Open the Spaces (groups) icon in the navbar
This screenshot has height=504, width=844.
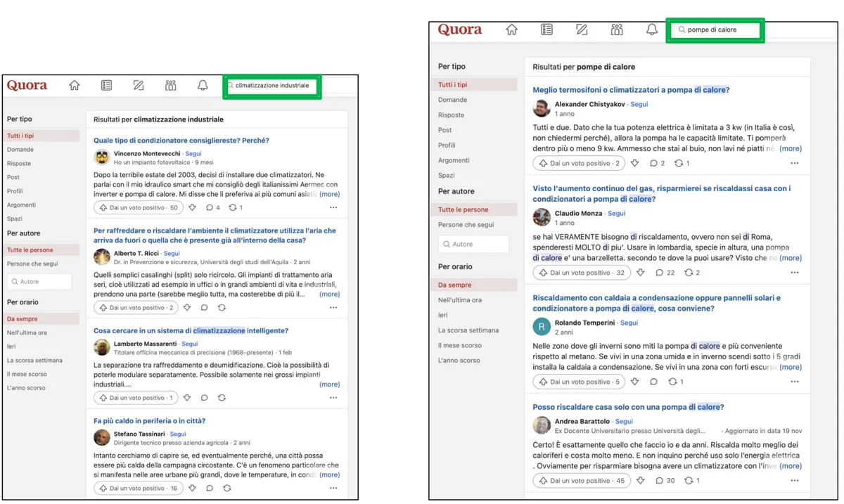coord(170,85)
